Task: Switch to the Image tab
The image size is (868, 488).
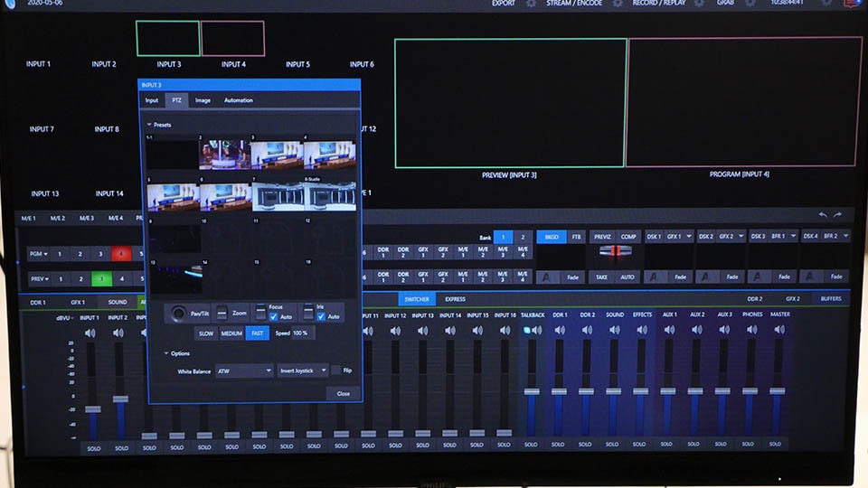Action: point(203,100)
